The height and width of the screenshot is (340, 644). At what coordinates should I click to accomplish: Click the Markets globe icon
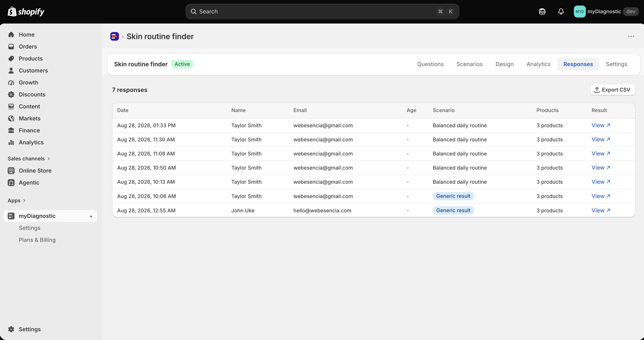[x=11, y=118]
